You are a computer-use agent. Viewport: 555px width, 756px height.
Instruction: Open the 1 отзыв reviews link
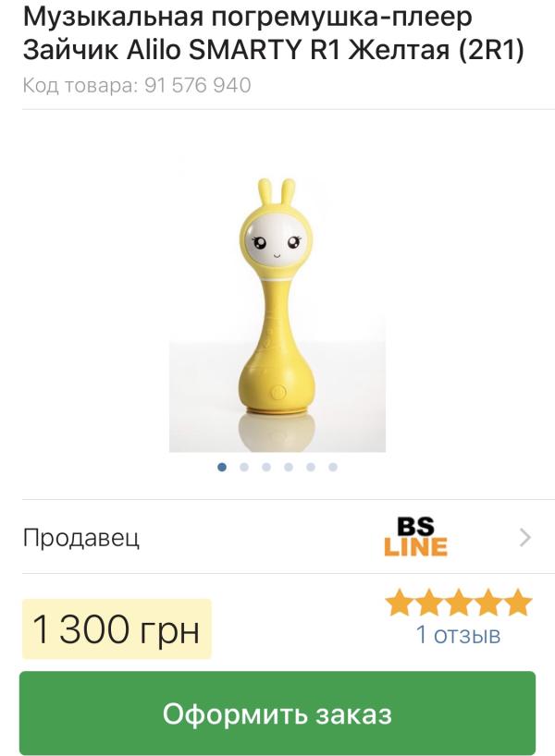(458, 635)
